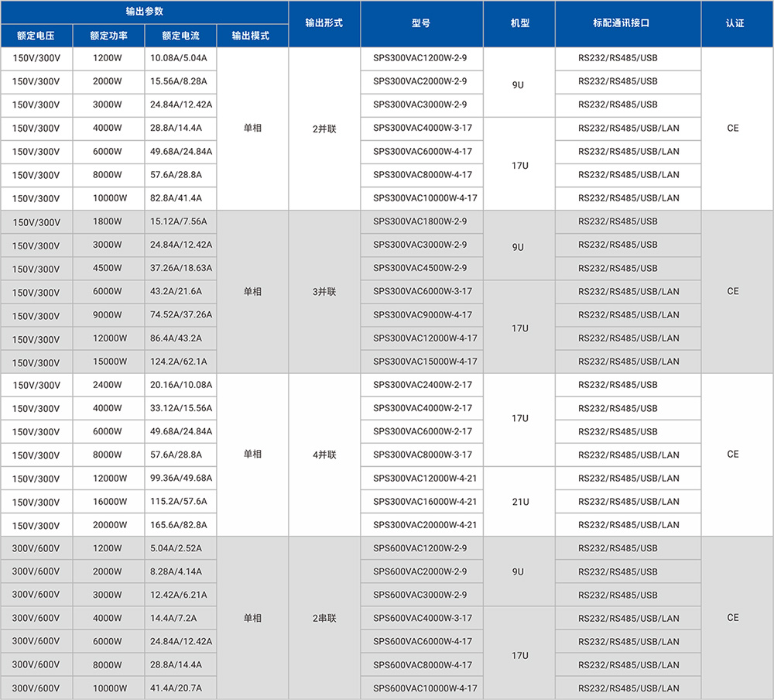Select the 输出形式 column header

324,23
